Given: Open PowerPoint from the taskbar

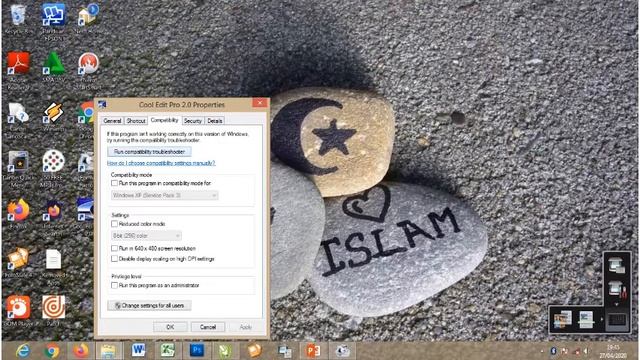Looking at the screenshot, I should tap(313, 351).
